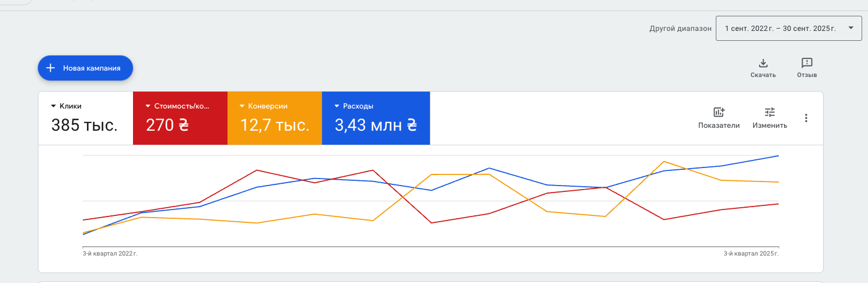Viewport: 868px width, 283px height.
Task: Open the three-dot more options menu
Action: pyautogui.click(x=806, y=118)
